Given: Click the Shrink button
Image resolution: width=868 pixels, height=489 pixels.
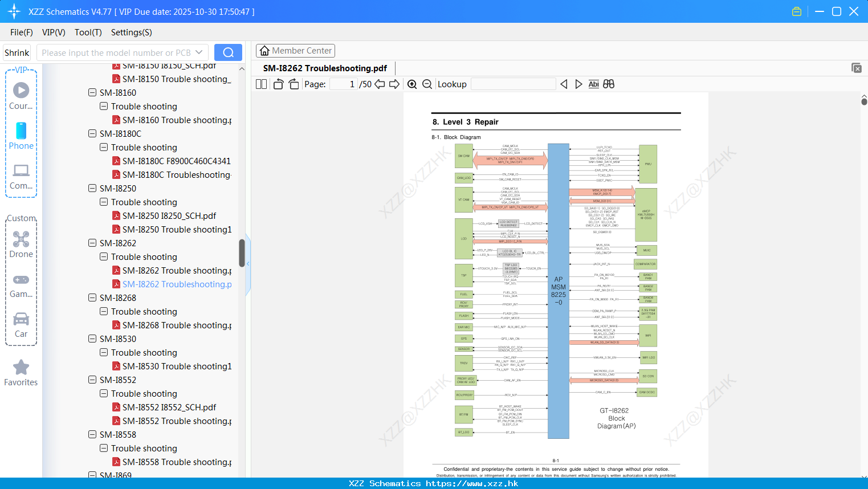Looking at the screenshot, I should point(17,52).
